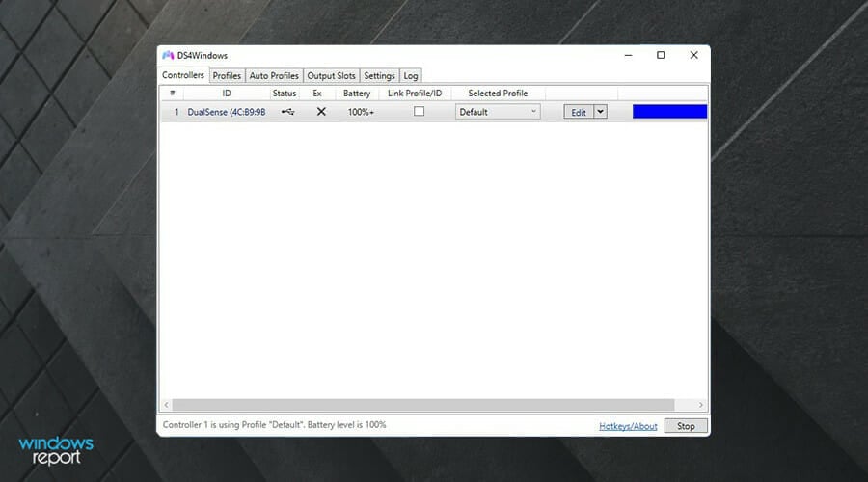Click the scrollbar right arrow
The width and height of the screenshot is (868, 482).
click(701, 405)
